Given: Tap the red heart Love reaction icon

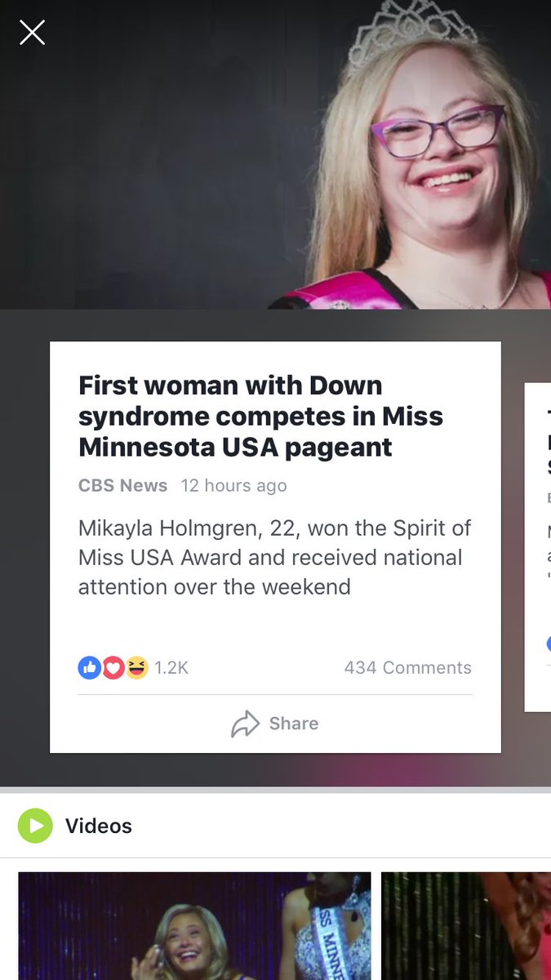Looking at the screenshot, I should coord(113,667).
